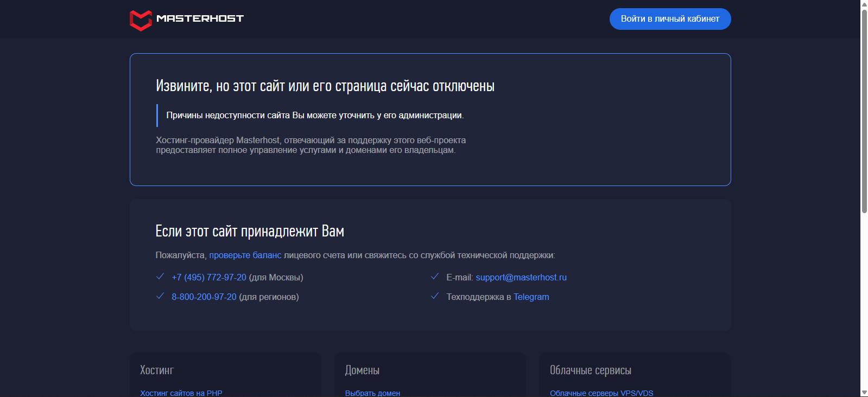The image size is (868, 397).
Task: Click the 8-800-200-97-20 regional phone link
Action: point(204,297)
